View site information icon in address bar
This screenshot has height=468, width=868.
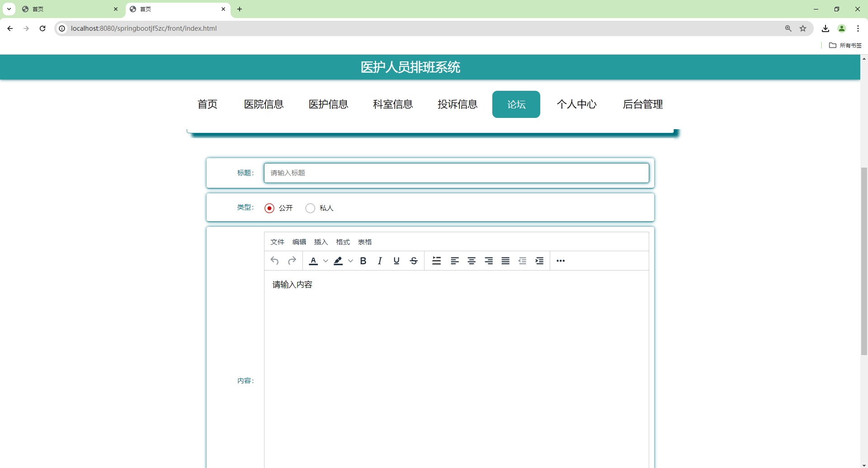click(x=62, y=28)
